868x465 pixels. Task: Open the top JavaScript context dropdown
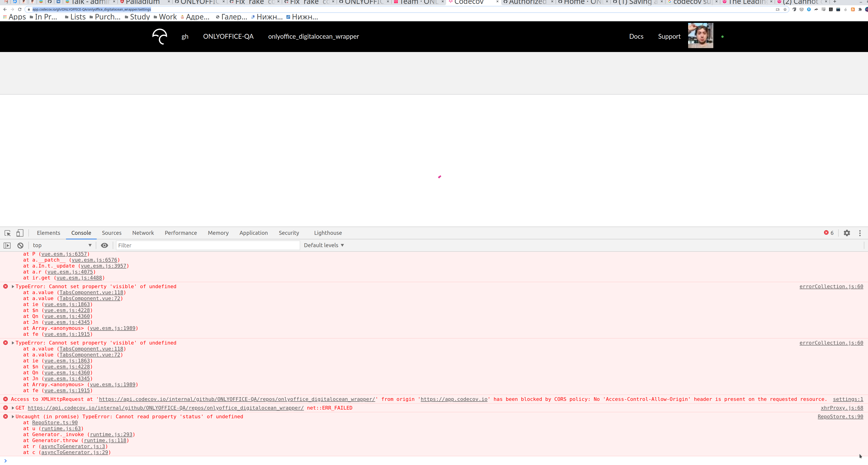[62, 245]
